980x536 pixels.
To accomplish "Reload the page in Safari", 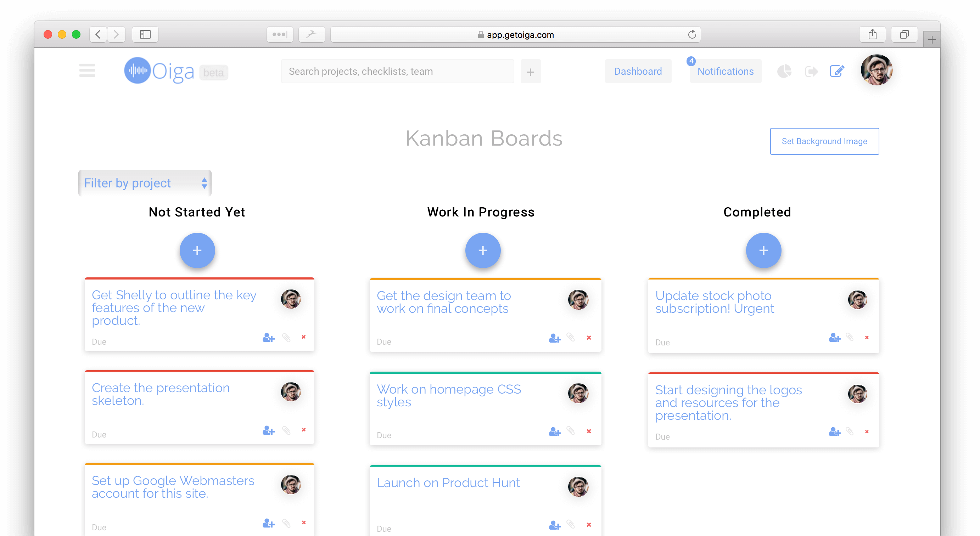I will click(x=691, y=35).
